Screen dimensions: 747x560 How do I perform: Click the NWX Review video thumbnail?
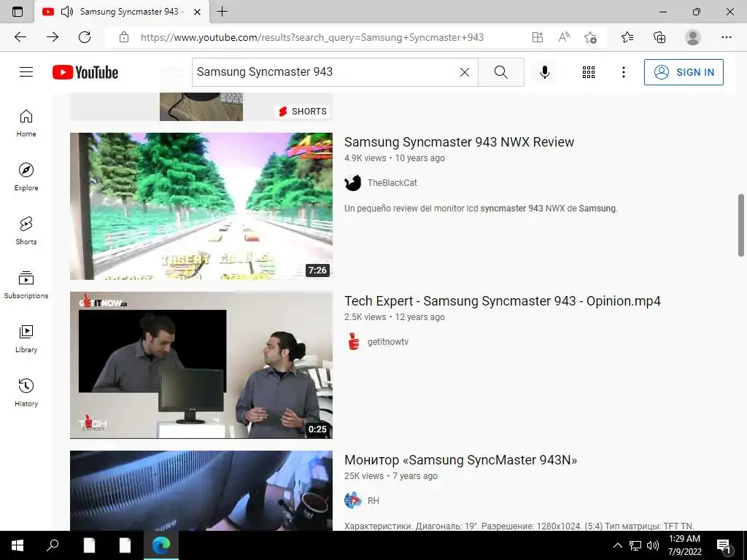coord(201,206)
